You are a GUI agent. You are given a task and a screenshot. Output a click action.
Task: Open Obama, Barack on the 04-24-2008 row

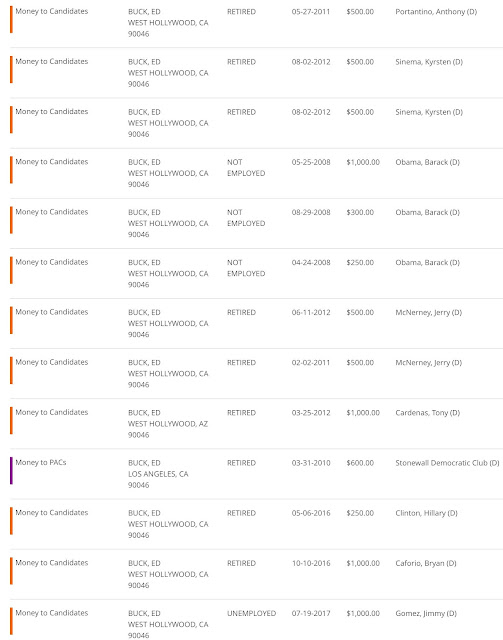(427, 262)
